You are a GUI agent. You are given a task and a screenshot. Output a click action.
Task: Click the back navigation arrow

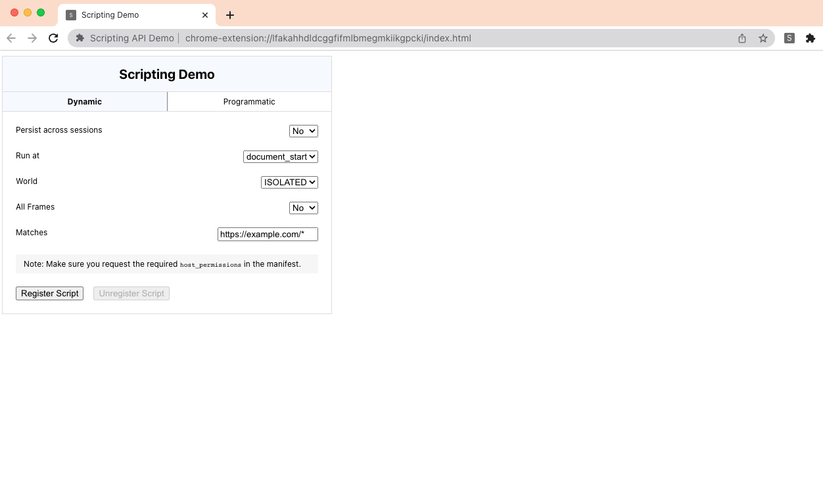pos(11,38)
